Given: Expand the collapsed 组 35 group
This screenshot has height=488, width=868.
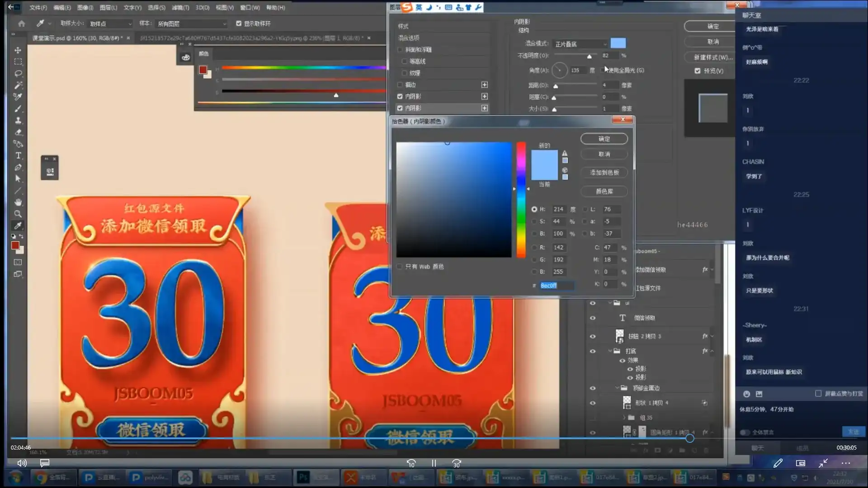Looking at the screenshot, I should point(623,417).
